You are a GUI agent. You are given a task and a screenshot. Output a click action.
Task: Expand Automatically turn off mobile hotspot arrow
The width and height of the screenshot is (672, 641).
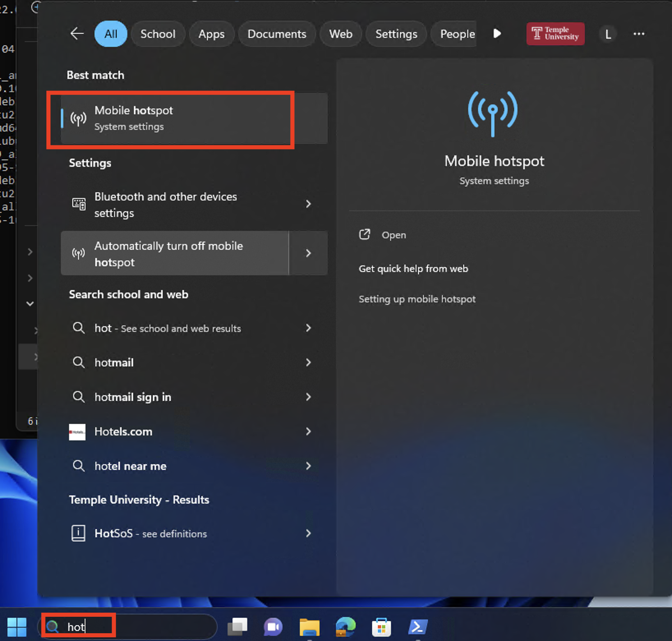(x=308, y=253)
